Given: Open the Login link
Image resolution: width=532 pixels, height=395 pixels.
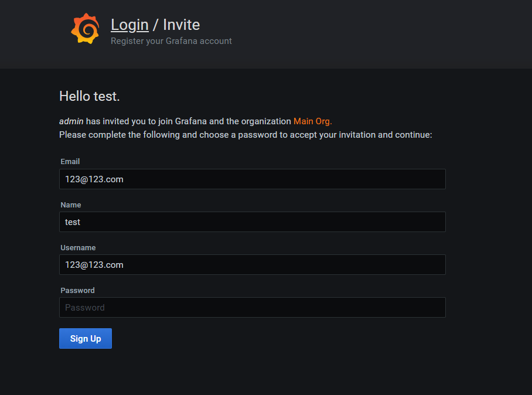Looking at the screenshot, I should point(129,25).
